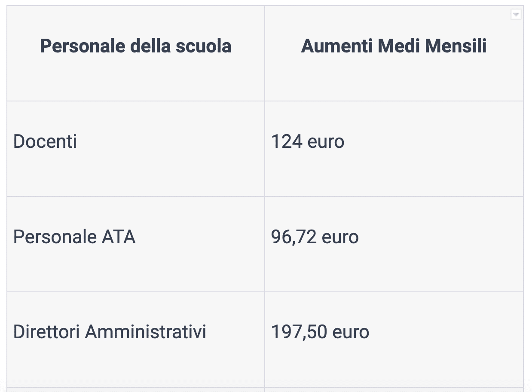The image size is (532, 392).
Task: Click the "Personale della scuola" column header
Action: click(x=136, y=46)
